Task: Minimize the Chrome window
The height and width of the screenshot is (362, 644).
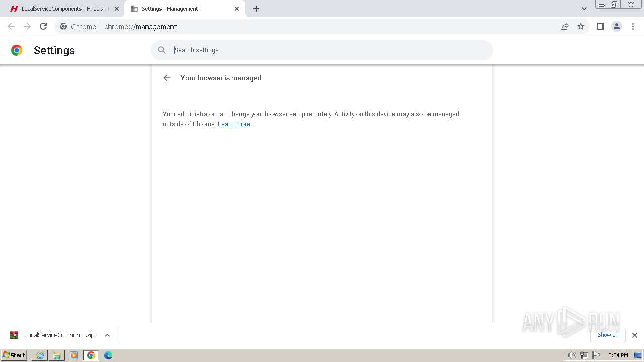Action: [602, 5]
